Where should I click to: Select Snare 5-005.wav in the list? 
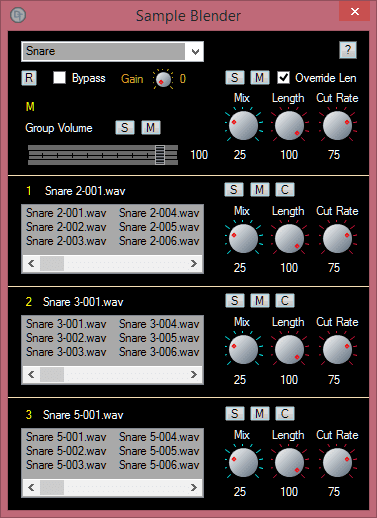tap(159, 451)
